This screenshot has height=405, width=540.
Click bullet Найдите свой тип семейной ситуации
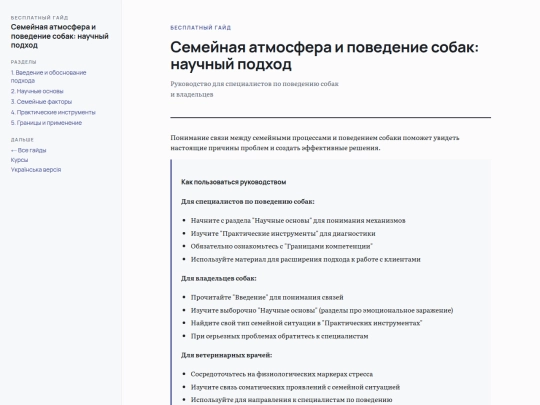pos(307,323)
